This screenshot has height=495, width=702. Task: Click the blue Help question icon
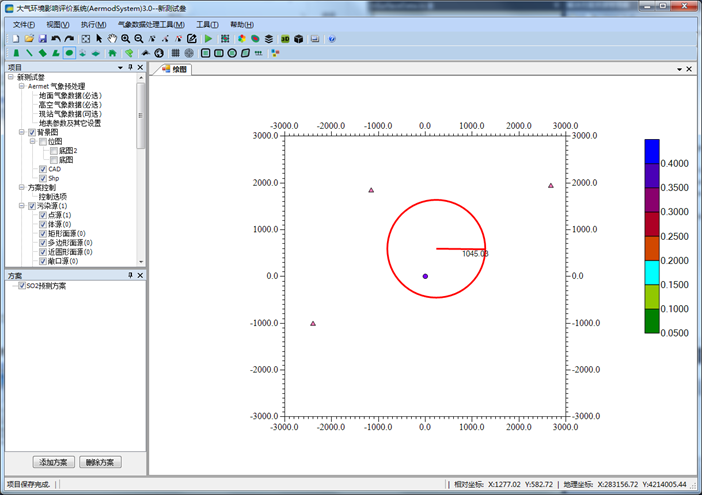click(x=332, y=39)
